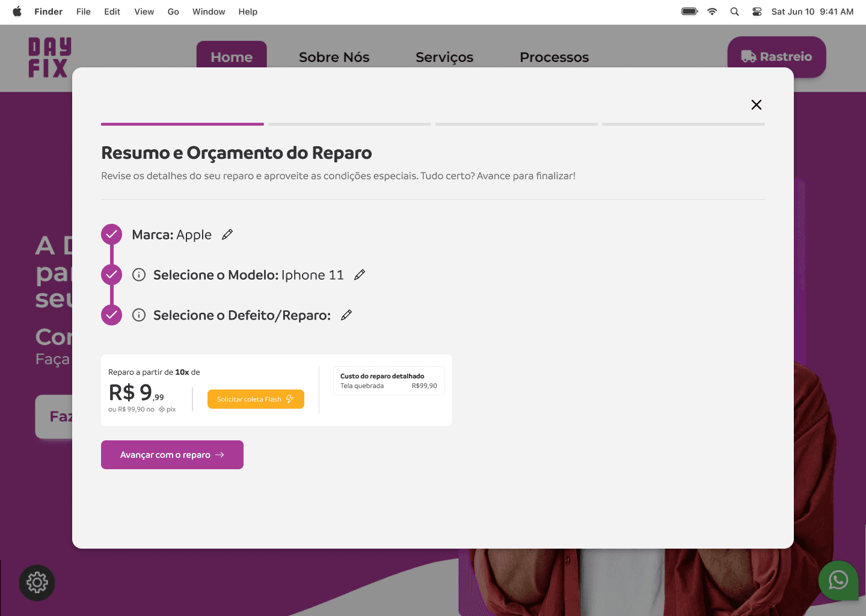Screen dimensions: 866x616
Task: Close the repair summary dialog
Action: [757, 105]
